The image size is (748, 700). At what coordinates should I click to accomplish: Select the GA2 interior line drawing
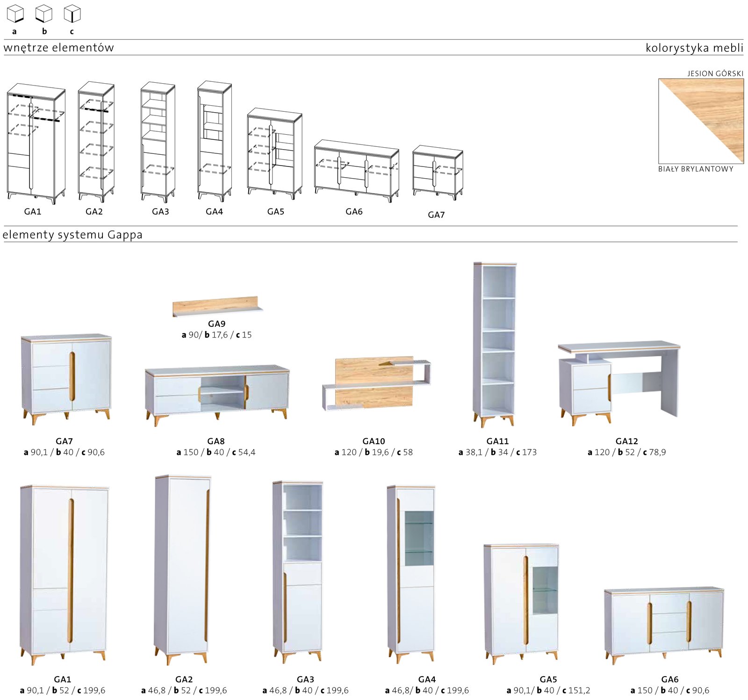(x=96, y=142)
